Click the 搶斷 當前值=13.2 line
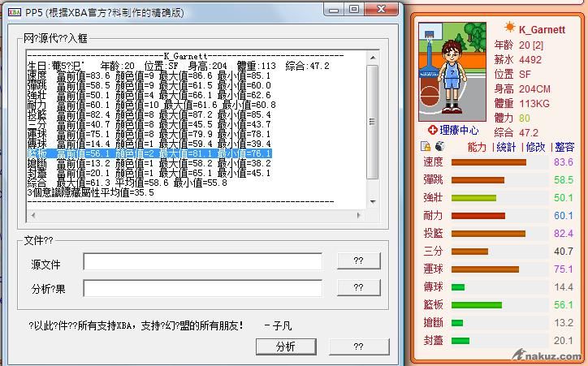588x366 pixels. tap(149, 163)
